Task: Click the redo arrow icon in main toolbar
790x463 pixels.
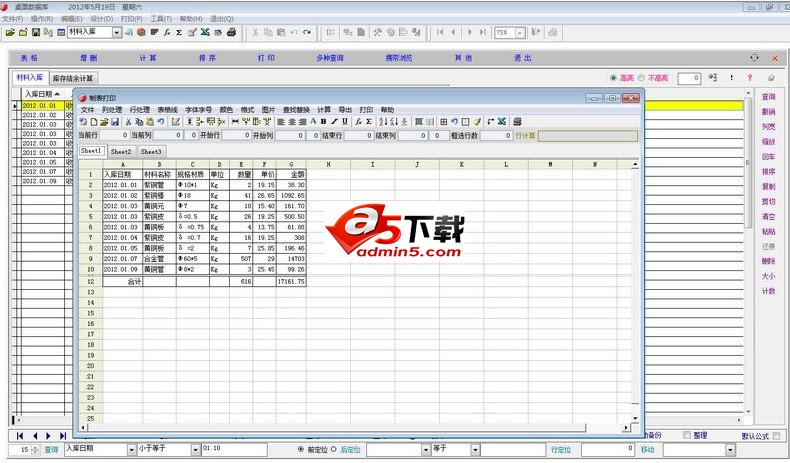Action: [x=307, y=32]
